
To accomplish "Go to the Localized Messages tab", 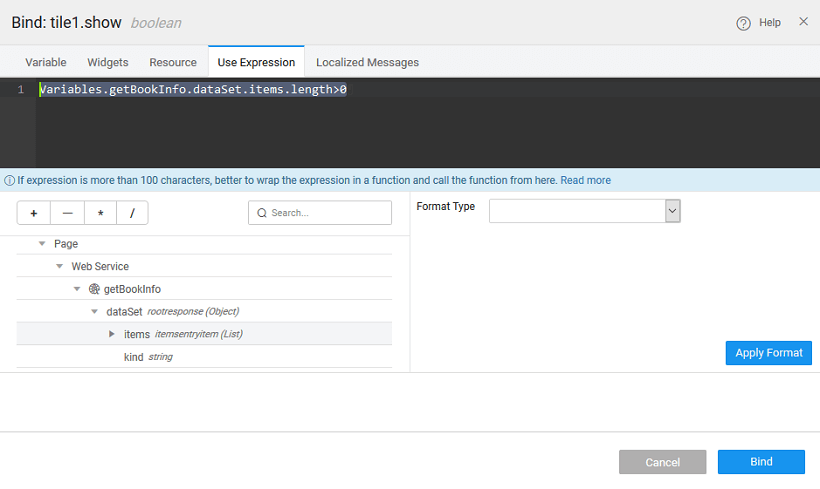I will point(367,62).
